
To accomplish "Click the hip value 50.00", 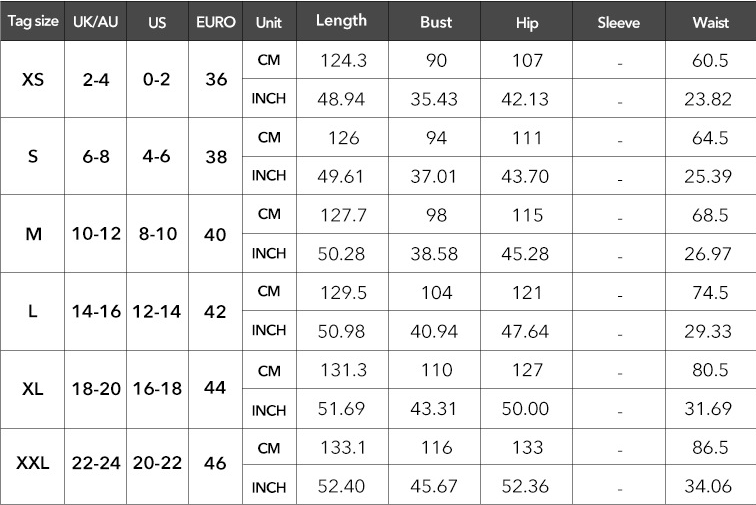I will (x=525, y=409).
